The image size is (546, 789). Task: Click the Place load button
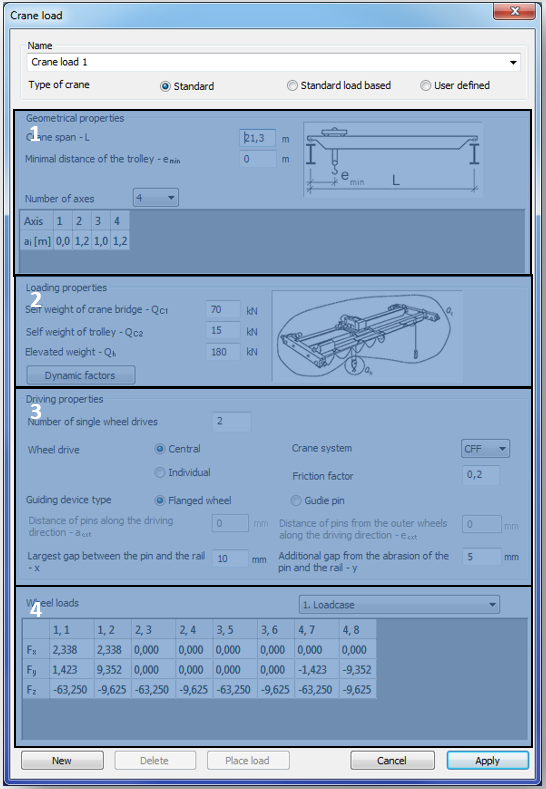[x=248, y=760]
